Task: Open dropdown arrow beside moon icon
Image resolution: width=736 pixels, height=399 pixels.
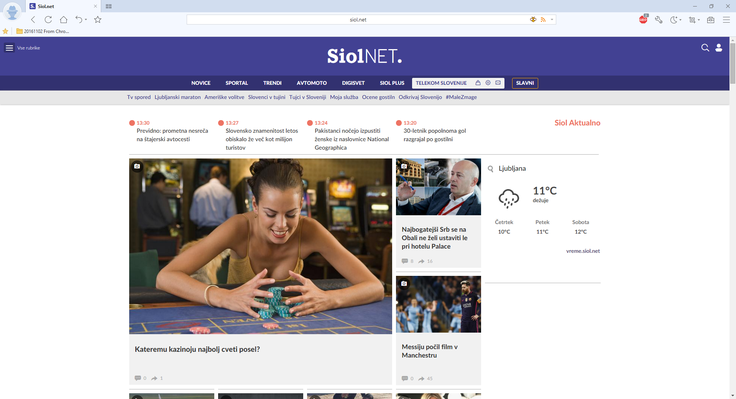Action: pos(680,20)
